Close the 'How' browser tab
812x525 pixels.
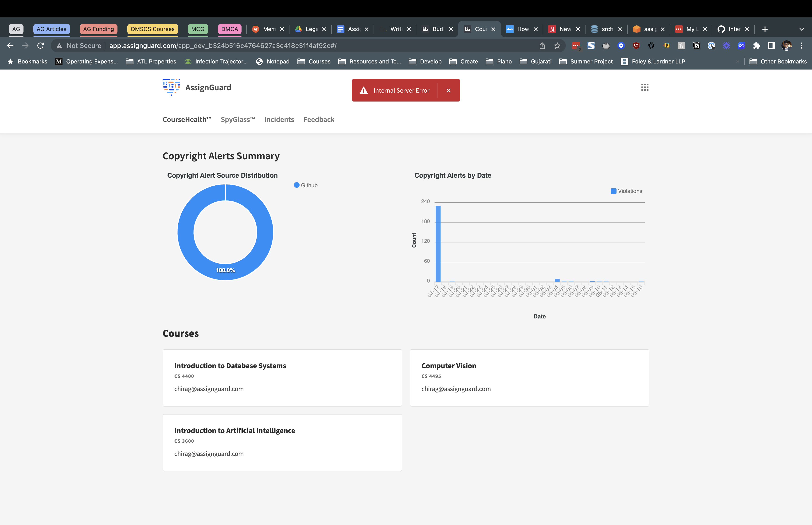pos(536,29)
